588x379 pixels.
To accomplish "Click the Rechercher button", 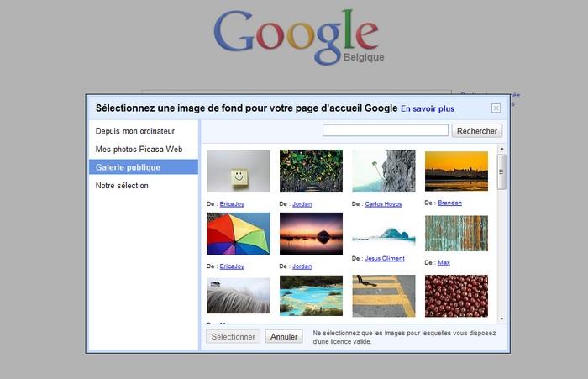I will click(x=476, y=131).
